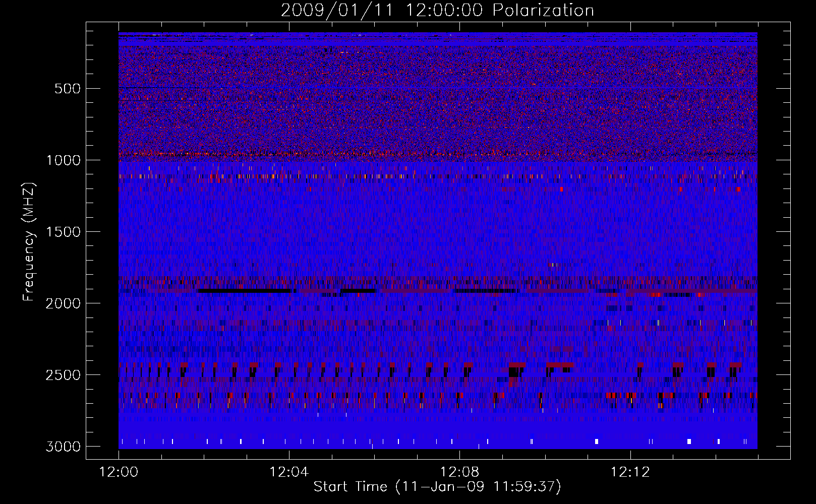Screen dimensions: 816x504
Task: Click the 2000 frequency tick label
Action: [63, 303]
